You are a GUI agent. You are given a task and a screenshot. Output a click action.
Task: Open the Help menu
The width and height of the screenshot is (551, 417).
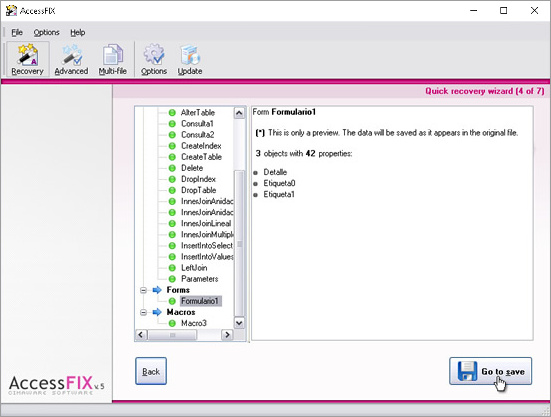point(78,33)
